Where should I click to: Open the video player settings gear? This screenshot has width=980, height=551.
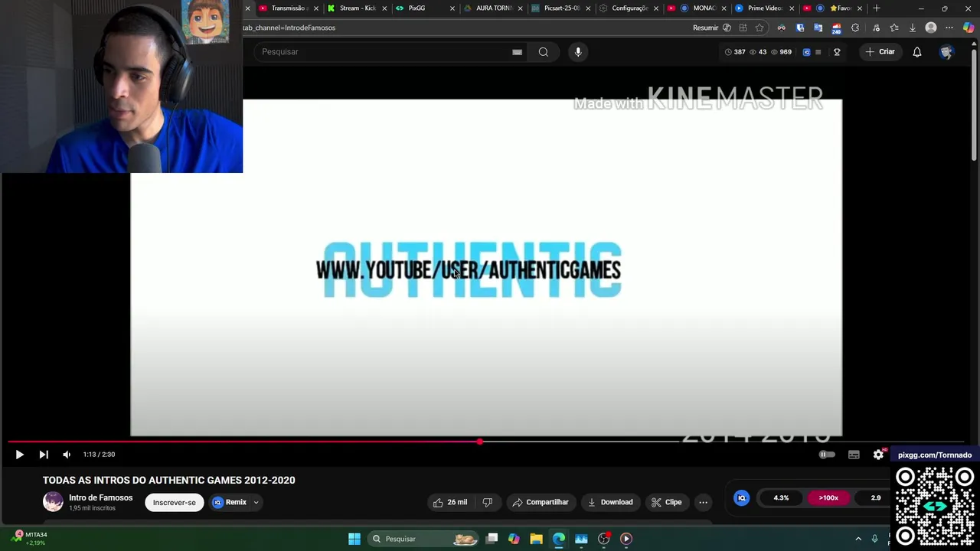coord(878,455)
